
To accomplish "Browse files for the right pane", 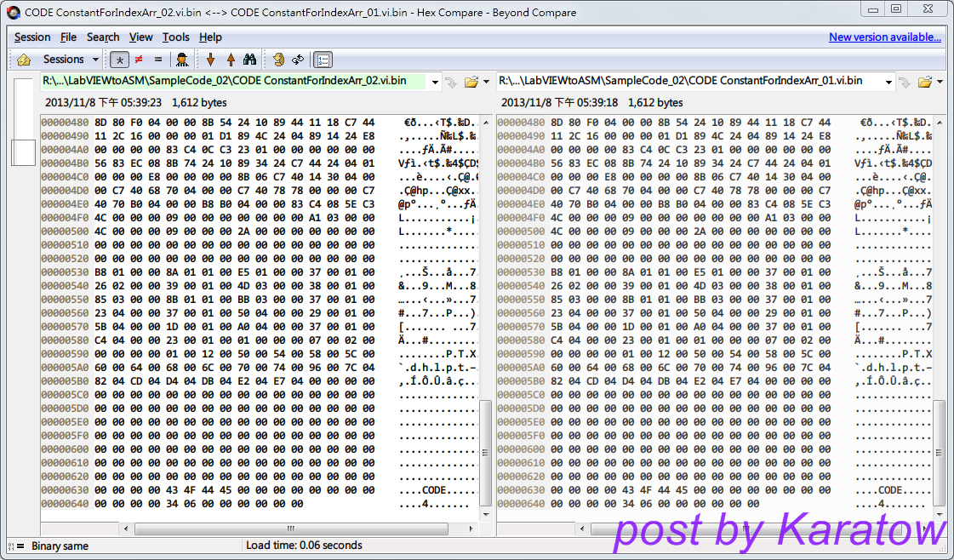I will [x=925, y=83].
